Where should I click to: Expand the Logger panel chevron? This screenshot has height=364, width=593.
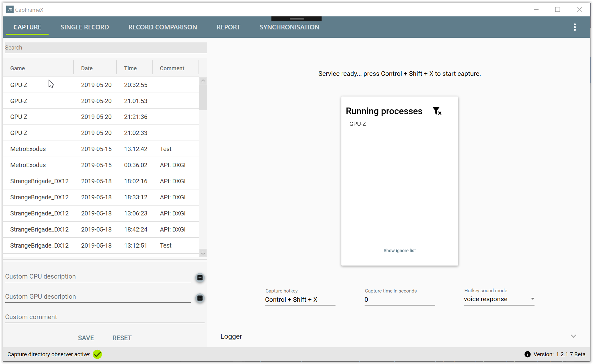(x=574, y=336)
